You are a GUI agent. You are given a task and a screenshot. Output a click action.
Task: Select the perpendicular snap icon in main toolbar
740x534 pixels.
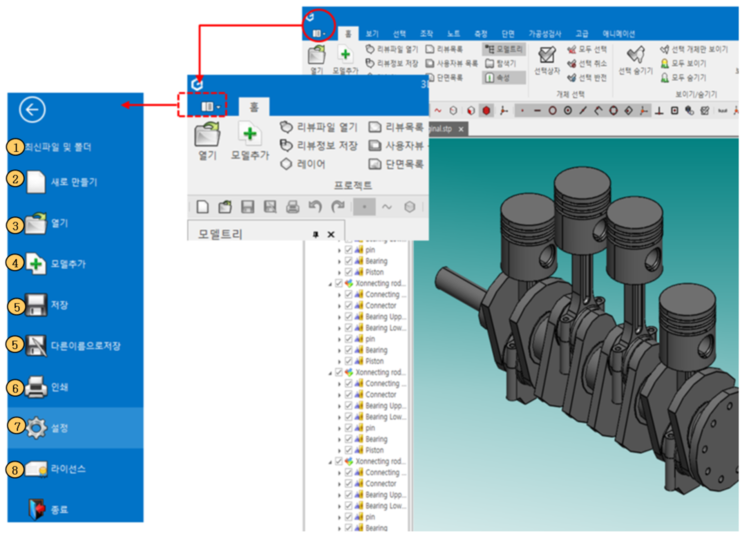[659, 111]
